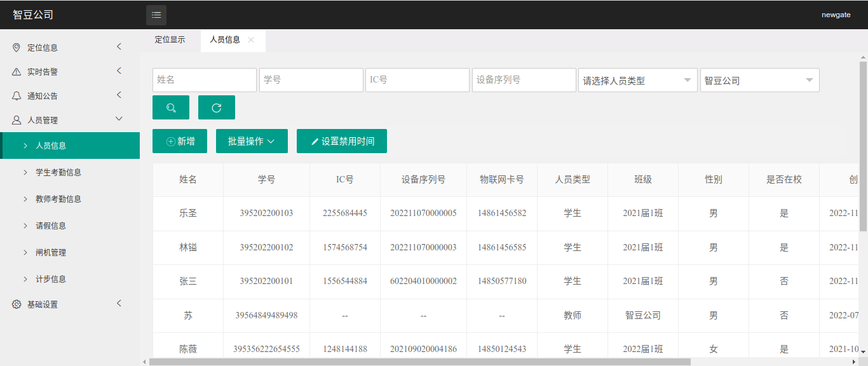868x366 pixels.
Task: Open 闸机管理 in the sidebar
Action: click(51, 252)
